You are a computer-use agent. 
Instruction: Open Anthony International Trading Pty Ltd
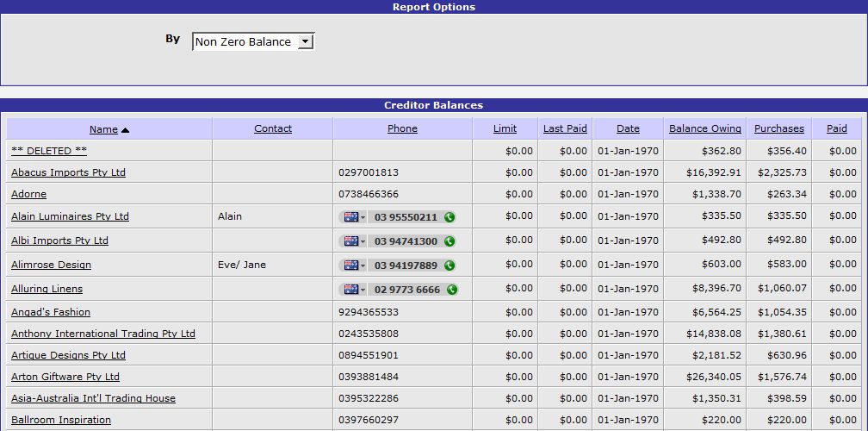(x=103, y=334)
